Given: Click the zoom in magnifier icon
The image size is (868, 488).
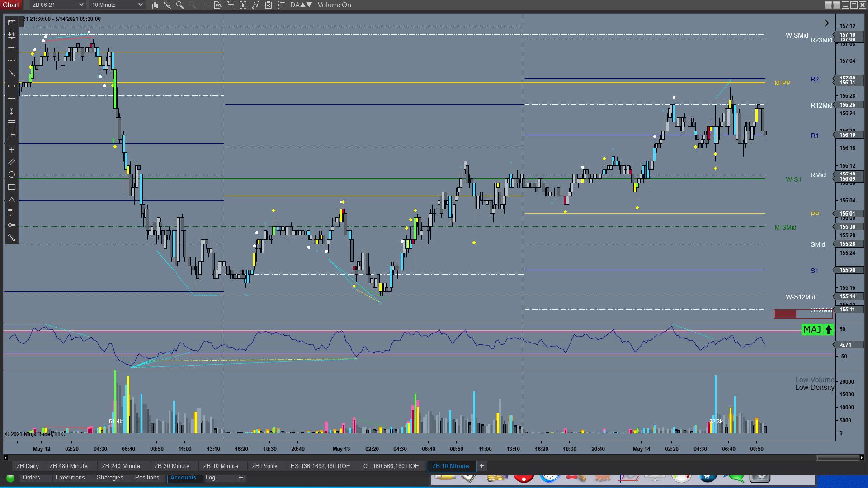Looking at the screenshot, I should (180, 5).
